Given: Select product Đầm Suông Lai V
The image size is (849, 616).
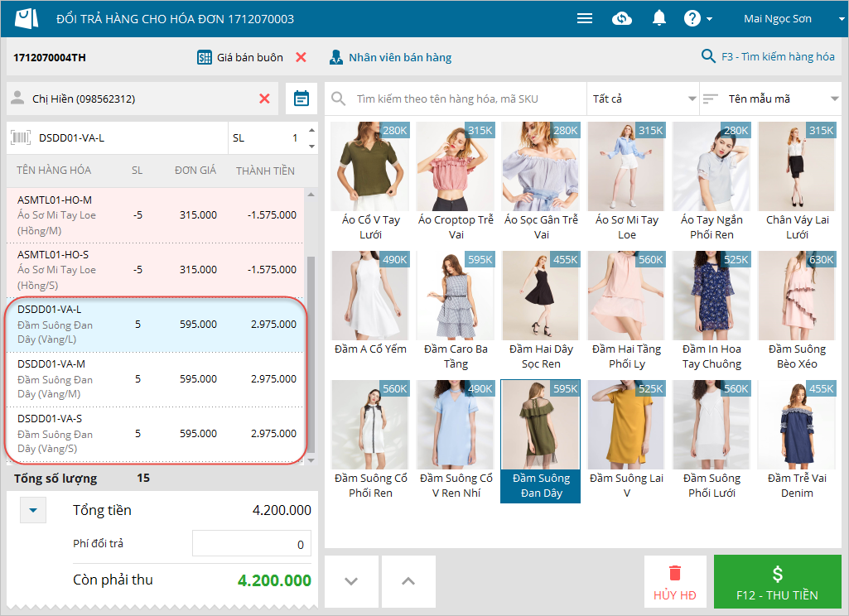Looking at the screenshot, I should 626,440.
